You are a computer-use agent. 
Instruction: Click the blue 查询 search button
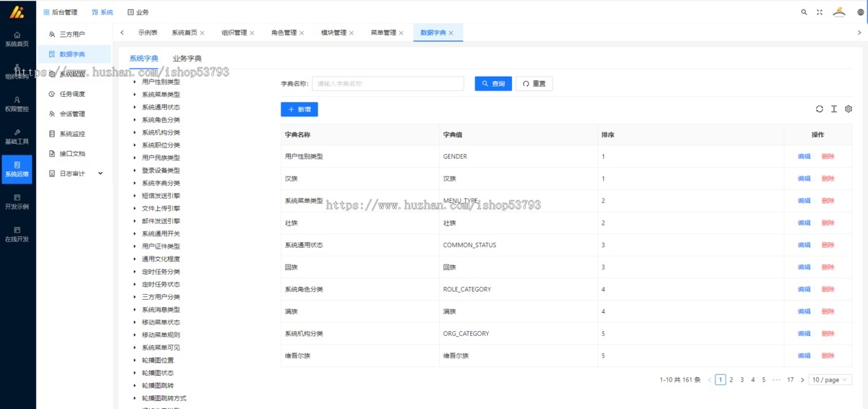click(493, 84)
